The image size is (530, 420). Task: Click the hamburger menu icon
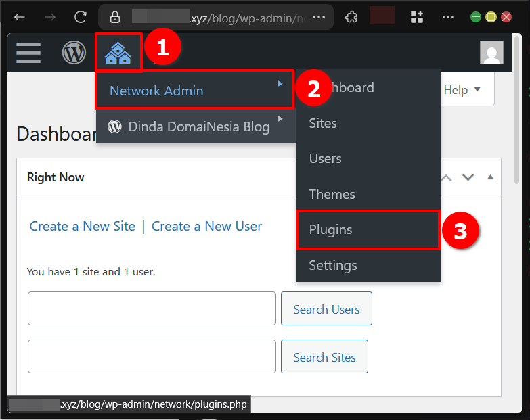28,53
